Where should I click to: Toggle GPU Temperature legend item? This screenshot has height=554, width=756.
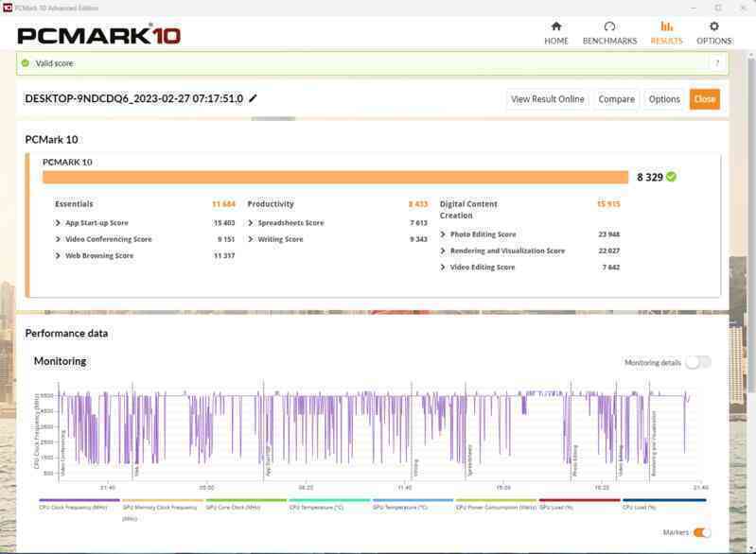click(413, 504)
